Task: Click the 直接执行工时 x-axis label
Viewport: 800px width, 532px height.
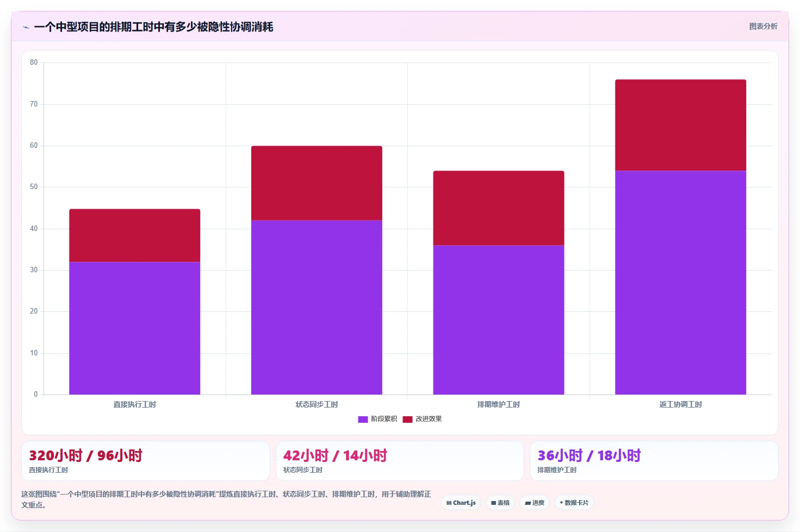Action: tap(135, 404)
